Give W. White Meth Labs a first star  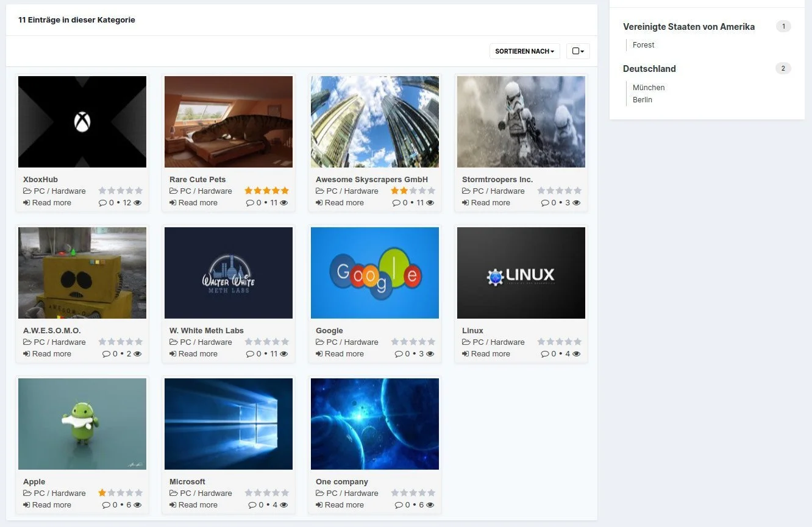(x=249, y=342)
